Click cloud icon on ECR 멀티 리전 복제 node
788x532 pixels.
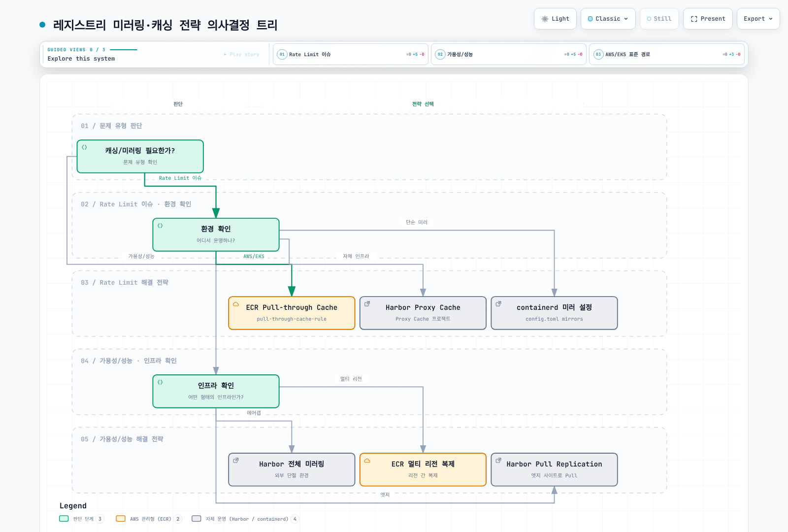(x=367, y=461)
